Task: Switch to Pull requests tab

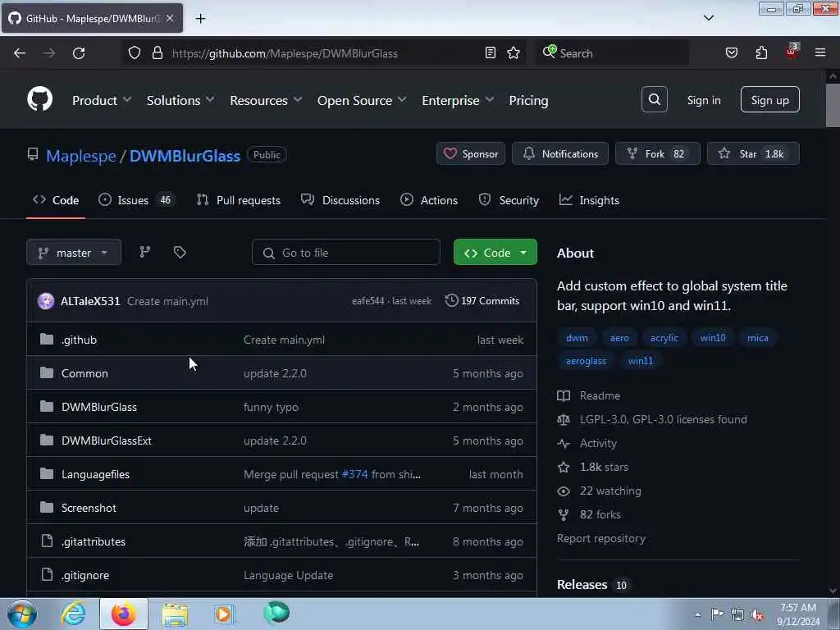Action: click(x=239, y=200)
